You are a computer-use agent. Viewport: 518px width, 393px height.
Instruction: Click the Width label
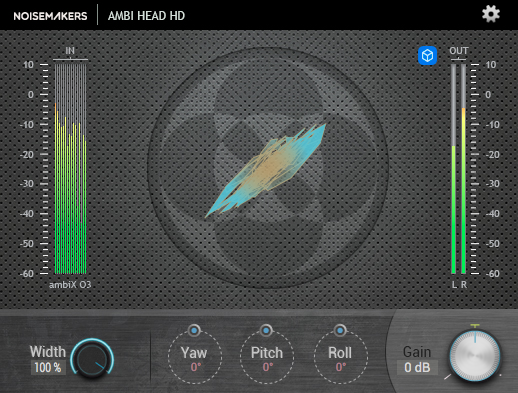48,352
